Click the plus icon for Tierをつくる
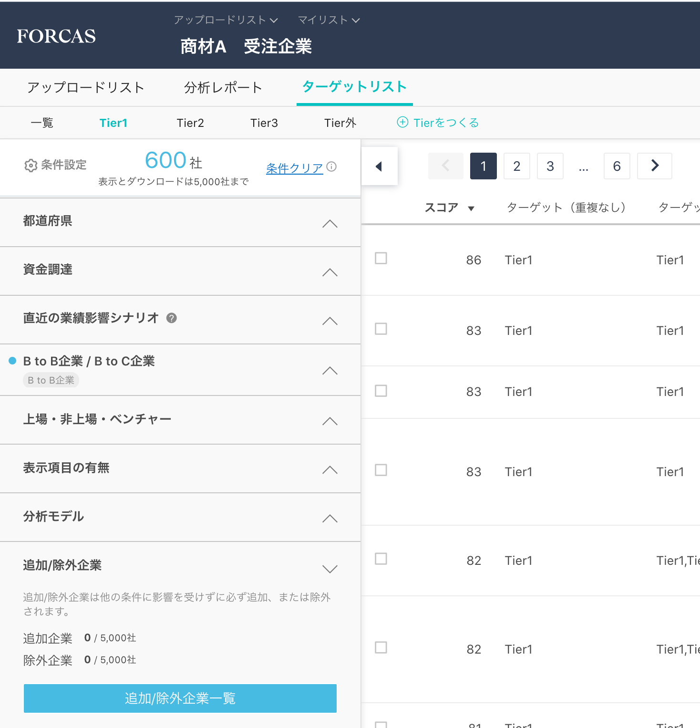This screenshot has height=728, width=700. point(402,123)
